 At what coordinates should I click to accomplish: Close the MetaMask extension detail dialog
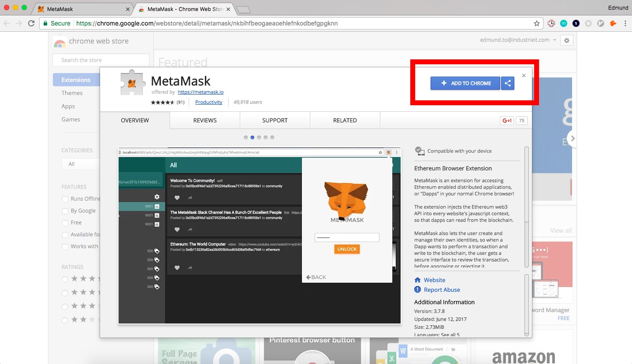click(524, 76)
